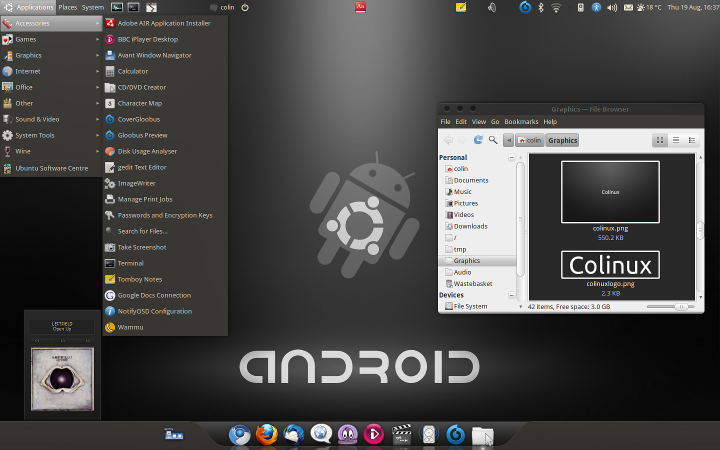
Task: Click the wireless network tray icon
Action: (556, 7)
